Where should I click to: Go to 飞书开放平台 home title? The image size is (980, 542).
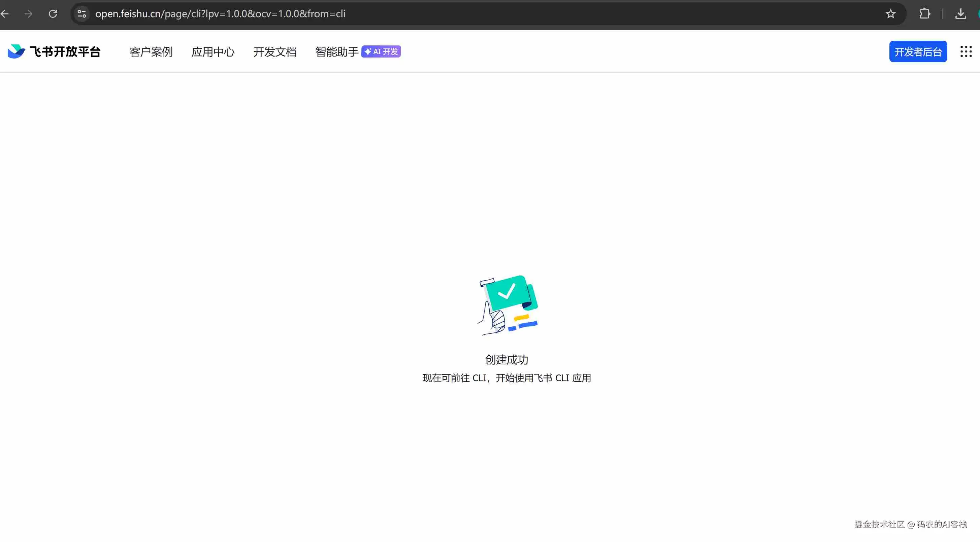(65, 51)
